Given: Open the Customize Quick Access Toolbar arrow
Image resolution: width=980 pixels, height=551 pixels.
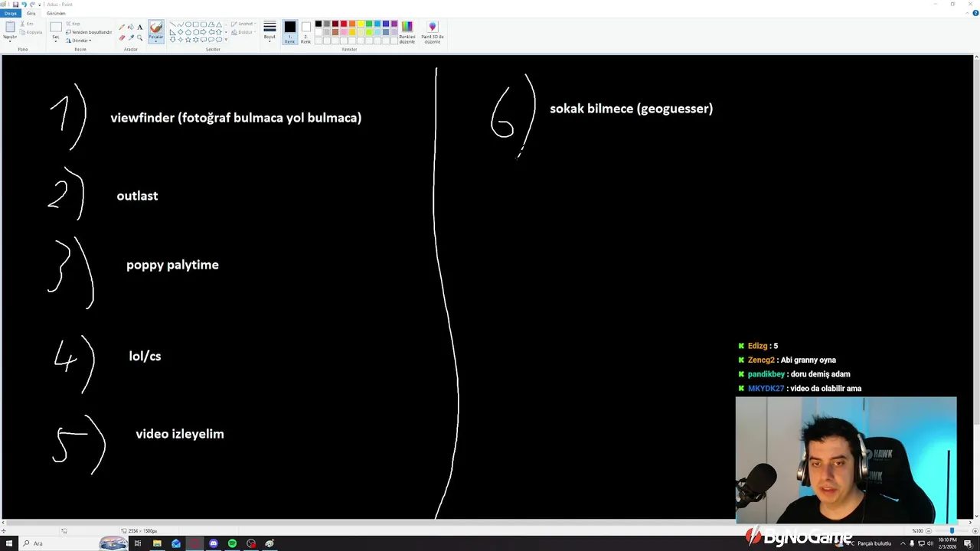Looking at the screenshot, I should [x=41, y=5].
